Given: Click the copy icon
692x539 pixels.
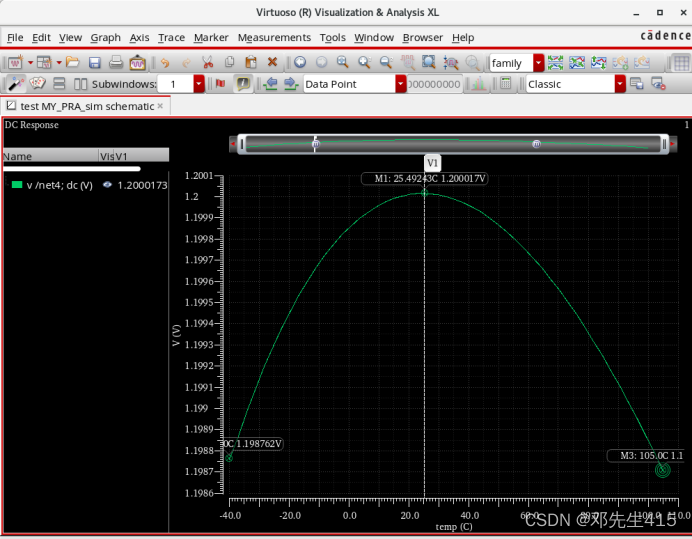Looking at the screenshot, I should 229,62.
